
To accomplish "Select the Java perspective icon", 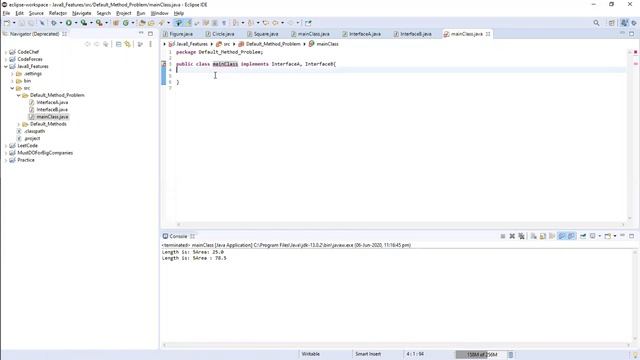I will pos(624,23).
